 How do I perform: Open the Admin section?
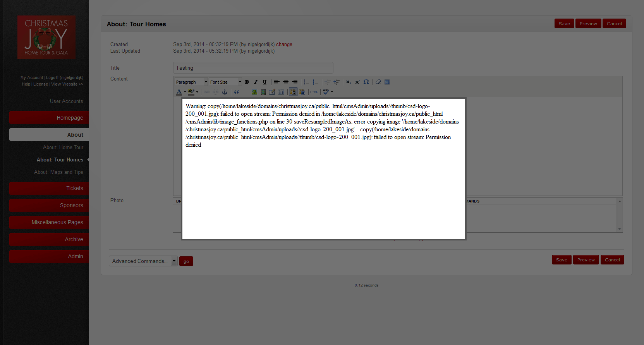point(49,256)
